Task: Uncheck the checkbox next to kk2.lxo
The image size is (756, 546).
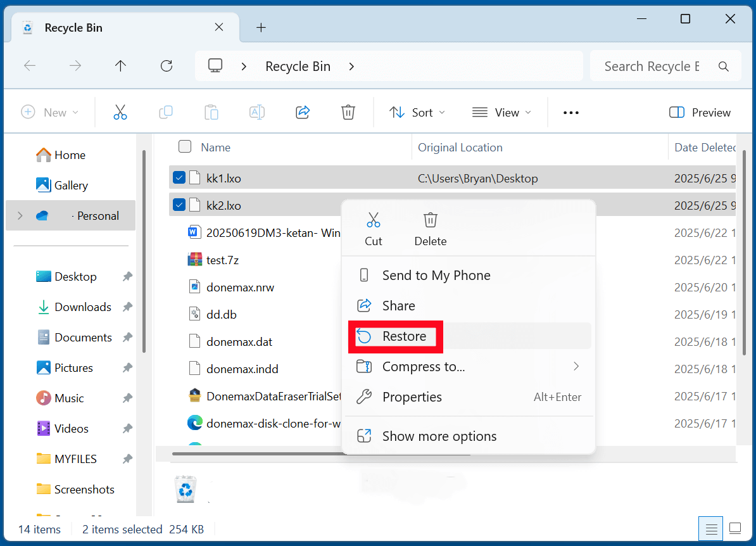Action: [x=179, y=205]
